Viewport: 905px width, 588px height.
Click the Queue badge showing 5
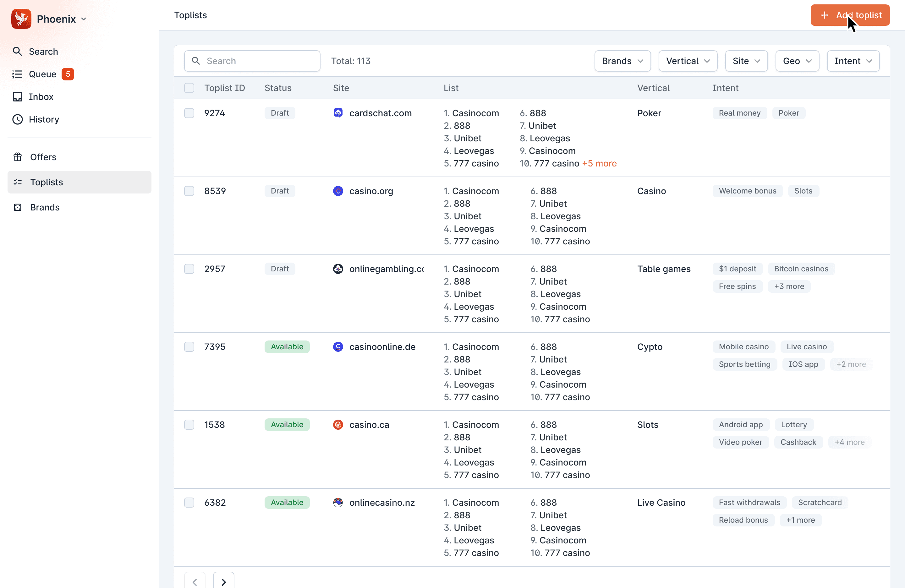[x=68, y=74]
